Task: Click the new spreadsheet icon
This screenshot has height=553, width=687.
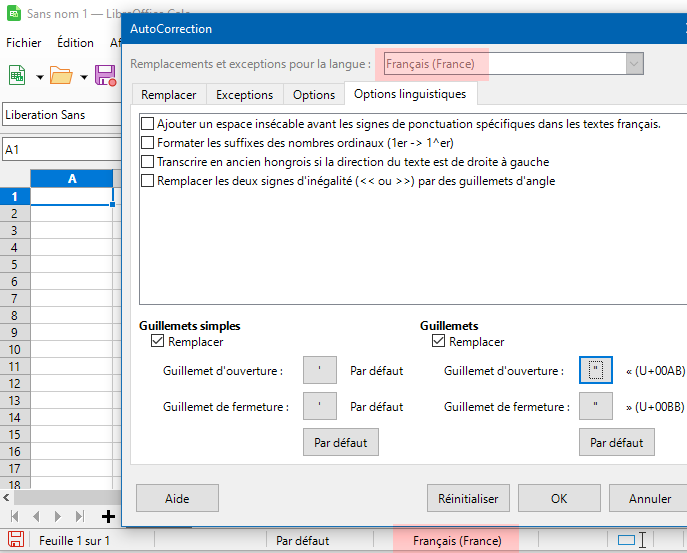Action: [18, 76]
